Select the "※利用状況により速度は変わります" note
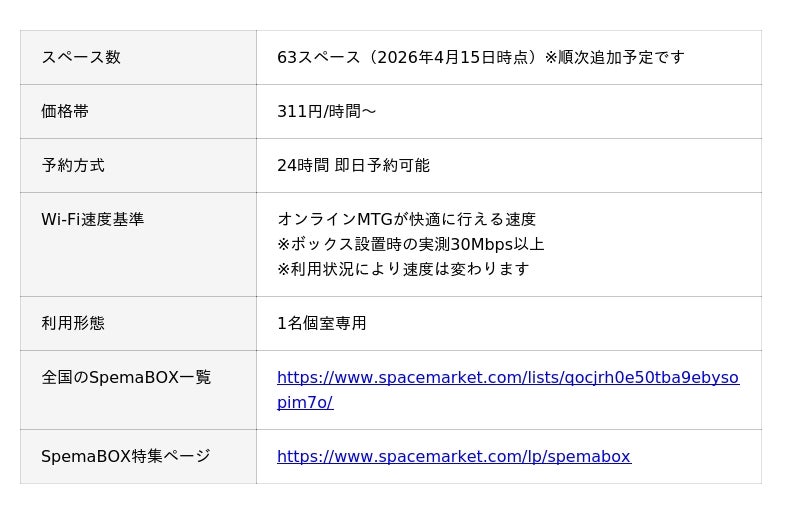 coord(402,270)
